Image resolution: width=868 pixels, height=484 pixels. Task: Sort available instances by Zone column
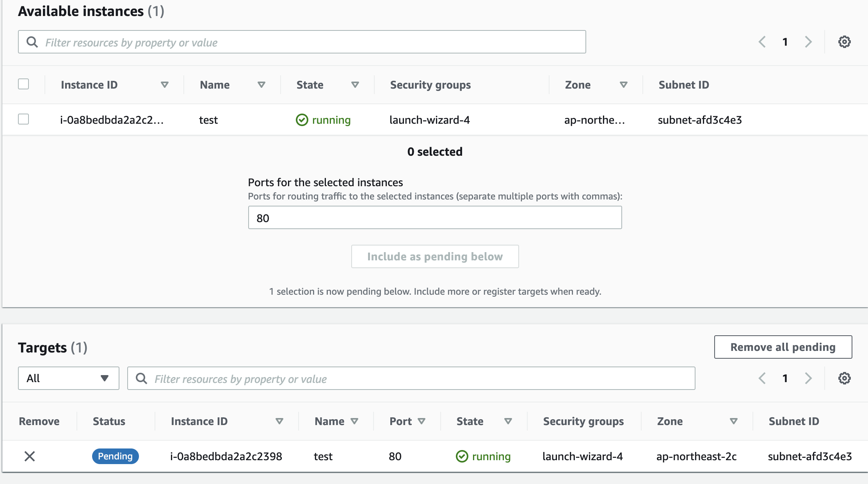[x=623, y=85]
